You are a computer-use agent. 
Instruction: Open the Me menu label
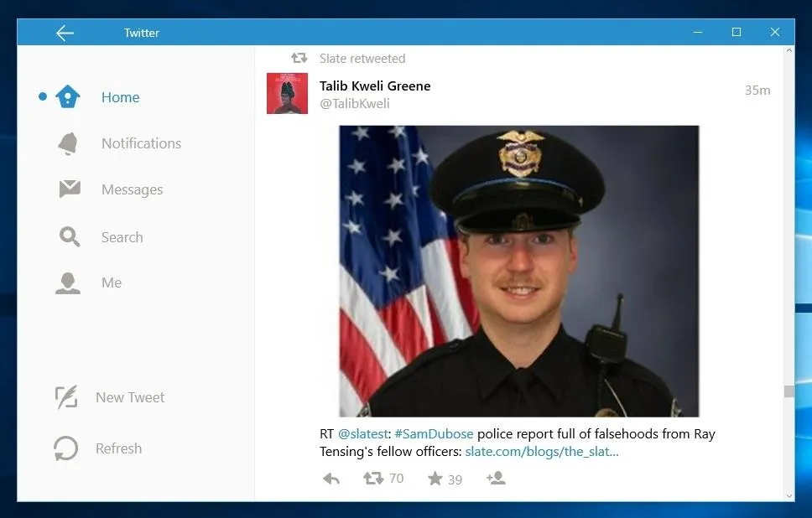pos(112,282)
